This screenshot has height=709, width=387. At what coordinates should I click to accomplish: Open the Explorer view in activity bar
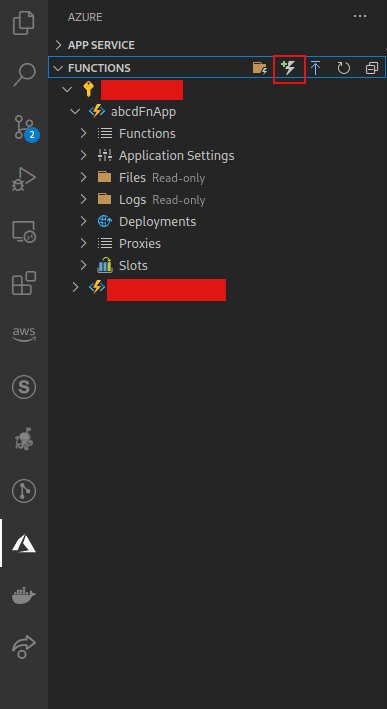click(x=24, y=23)
